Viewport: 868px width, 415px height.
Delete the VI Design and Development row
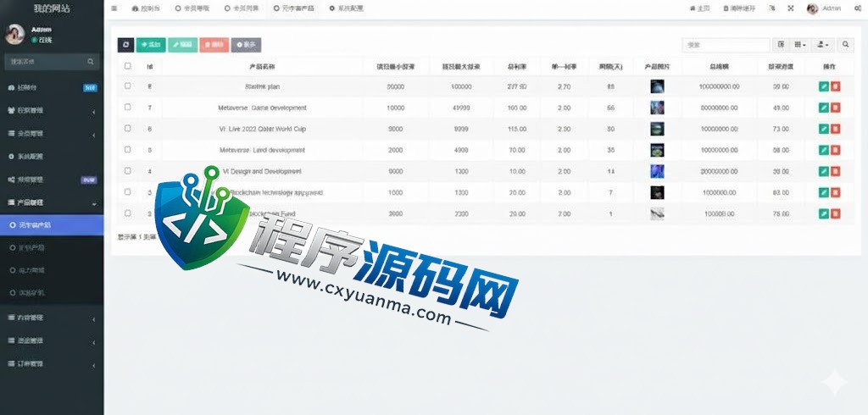point(835,172)
